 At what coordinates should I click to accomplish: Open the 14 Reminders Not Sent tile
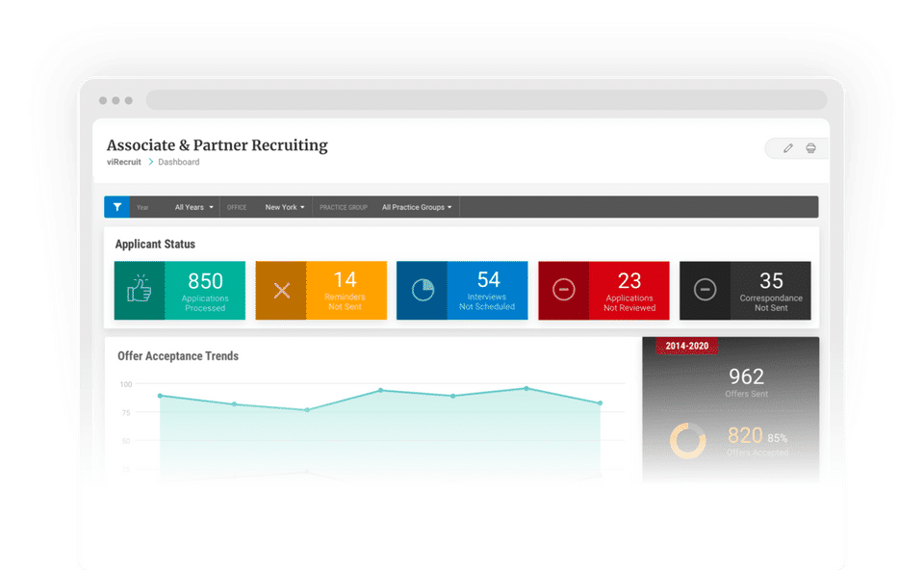pos(321,291)
